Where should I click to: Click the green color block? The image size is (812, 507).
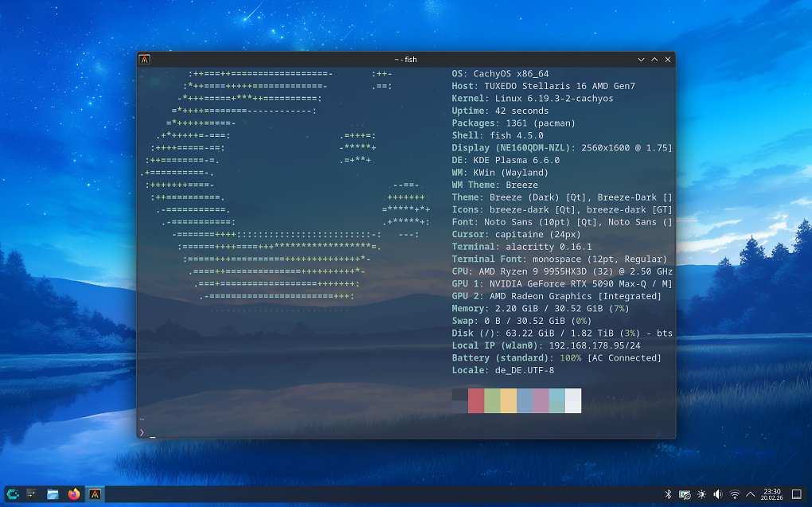[x=492, y=401]
